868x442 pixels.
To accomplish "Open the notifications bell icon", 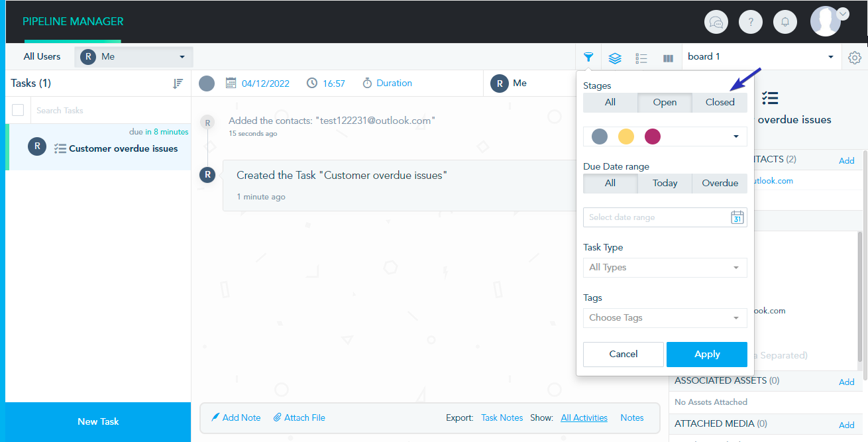I will pos(785,22).
